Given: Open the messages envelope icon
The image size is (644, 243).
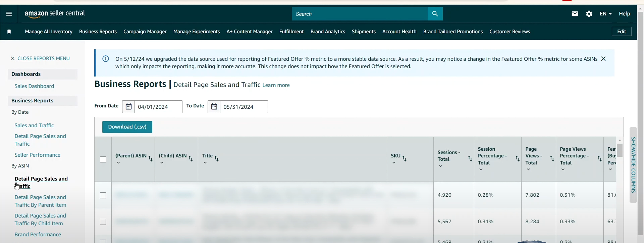Looking at the screenshot, I should pos(575,14).
